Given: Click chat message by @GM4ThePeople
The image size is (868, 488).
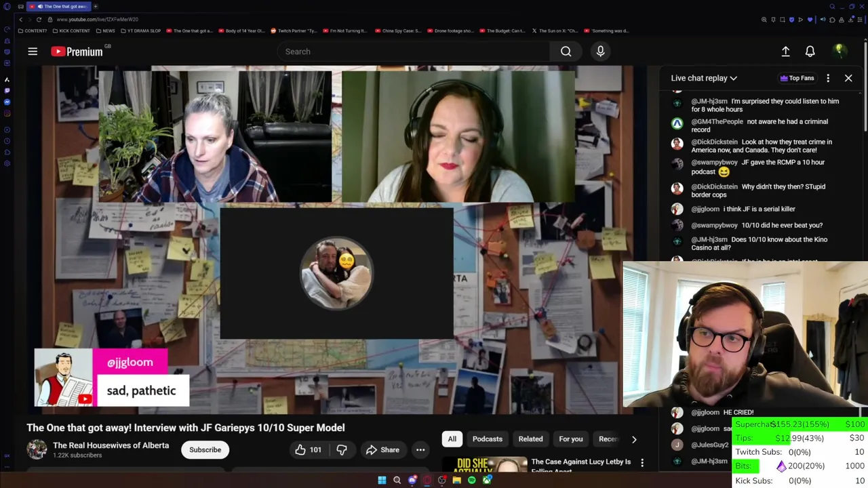Looking at the screenshot, I should [759, 125].
